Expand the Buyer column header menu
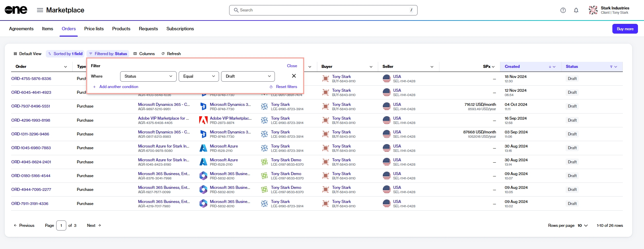The height and width of the screenshot is (249, 644). click(x=371, y=67)
